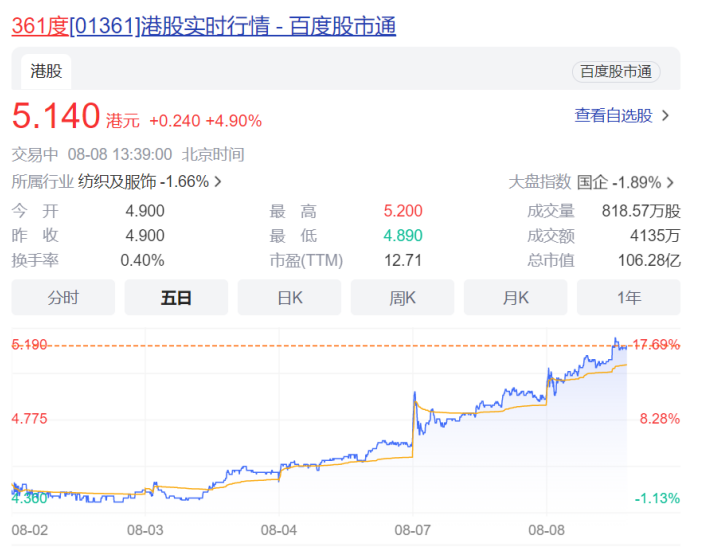Click the 4.360 price axis label

point(29,499)
